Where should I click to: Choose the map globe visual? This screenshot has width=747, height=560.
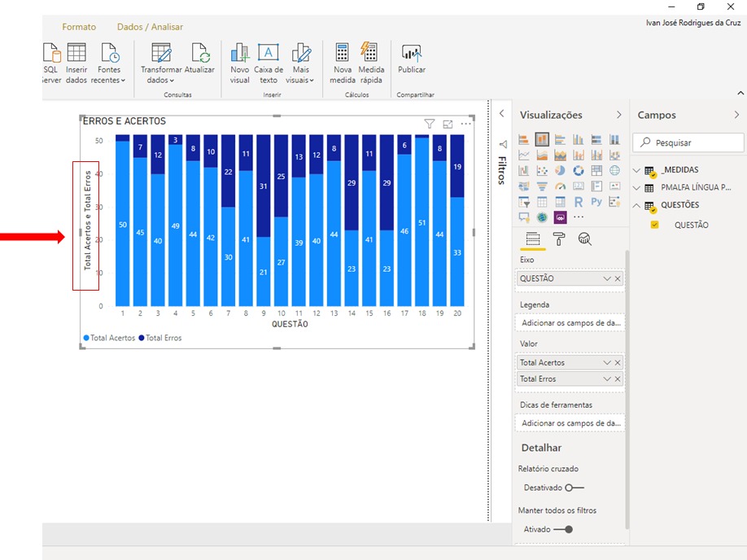coord(614,171)
